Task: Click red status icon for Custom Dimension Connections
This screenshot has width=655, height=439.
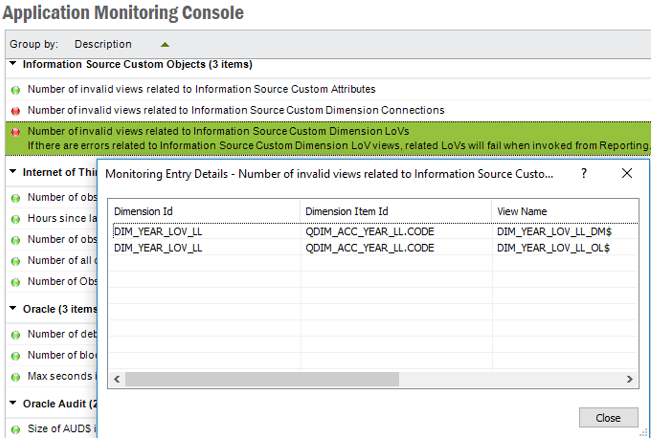Action: pos(16,110)
